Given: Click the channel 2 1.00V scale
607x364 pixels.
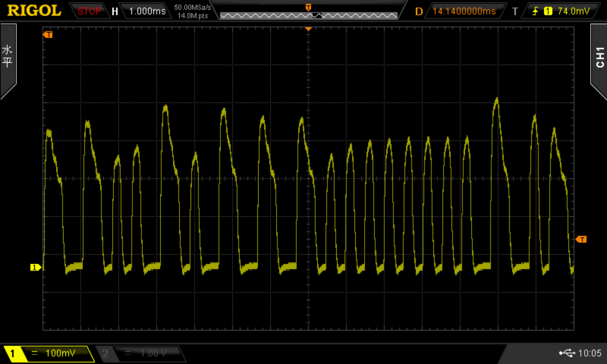Looking at the screenshot, I should pos(153,353).
